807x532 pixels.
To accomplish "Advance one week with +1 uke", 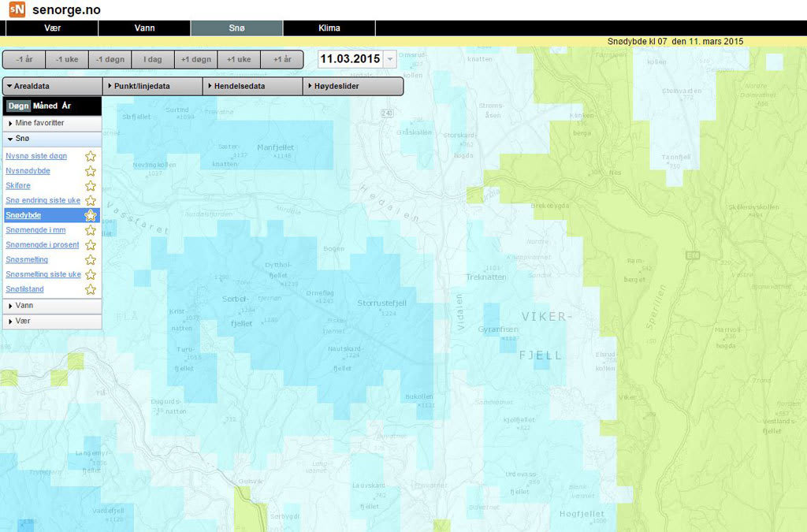I will point(240,60).
